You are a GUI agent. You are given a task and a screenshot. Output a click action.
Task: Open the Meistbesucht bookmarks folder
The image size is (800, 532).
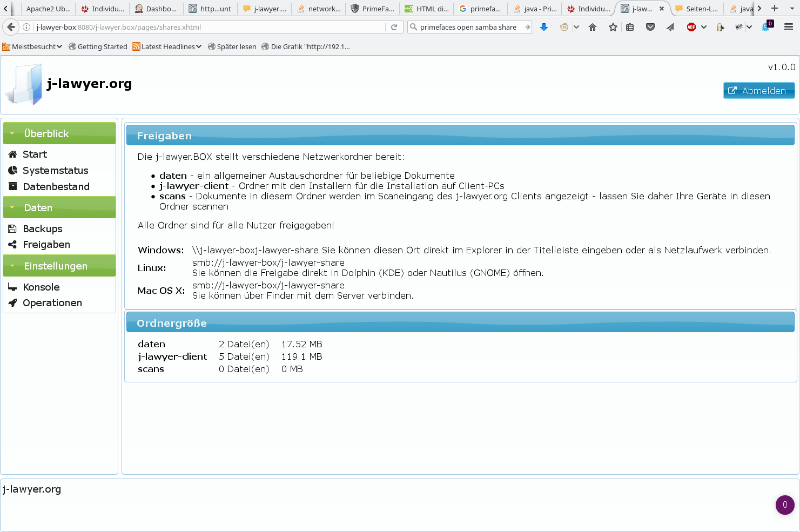click(32, 47)
